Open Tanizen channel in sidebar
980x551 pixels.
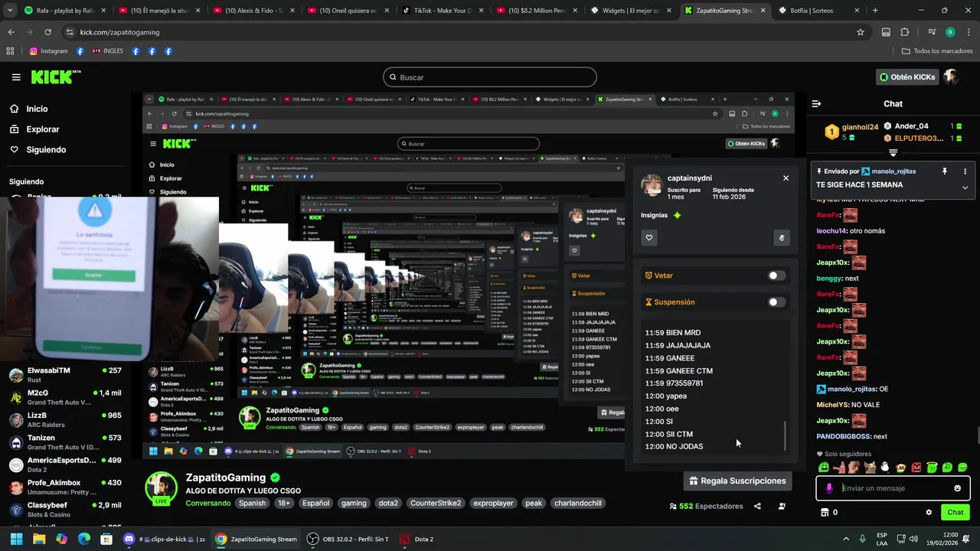66,442
